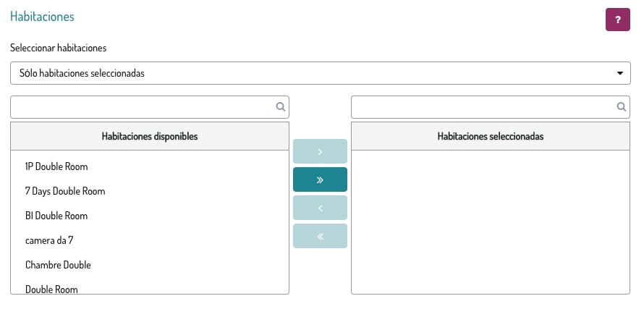Click the empty selected rooms list area
The width and height of the screenshot is (644, 309).
(490, 221)
